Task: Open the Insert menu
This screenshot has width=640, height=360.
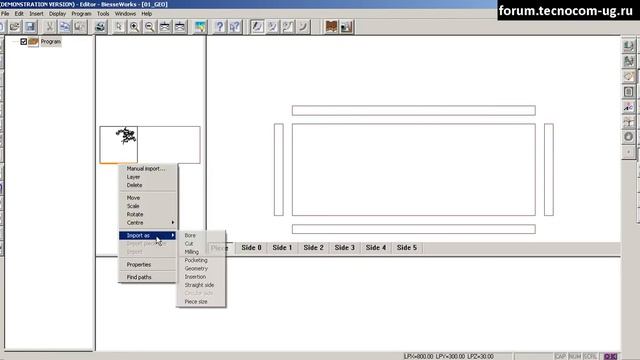Action: tap(36, 13)
